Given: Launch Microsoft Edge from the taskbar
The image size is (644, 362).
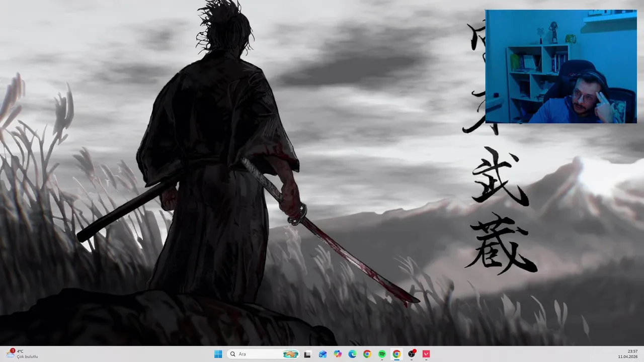Looking at the screenshot, I should tap(352, 354).
